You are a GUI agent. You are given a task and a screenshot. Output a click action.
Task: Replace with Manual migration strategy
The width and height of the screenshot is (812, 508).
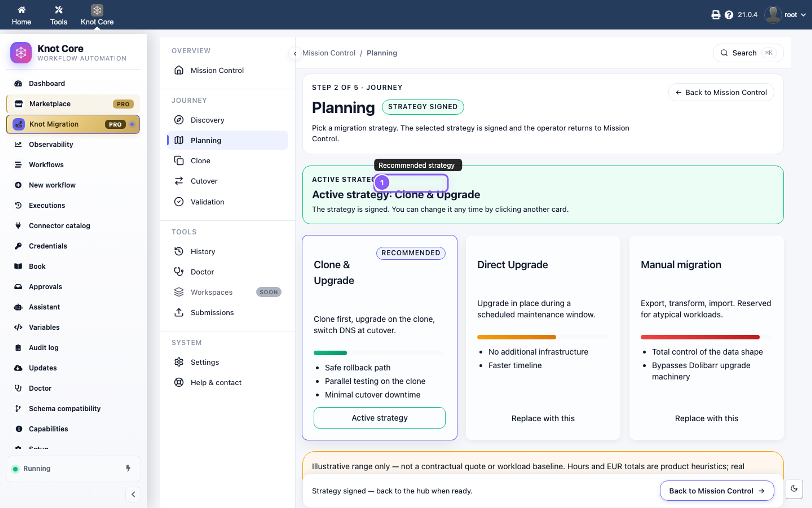706,418
